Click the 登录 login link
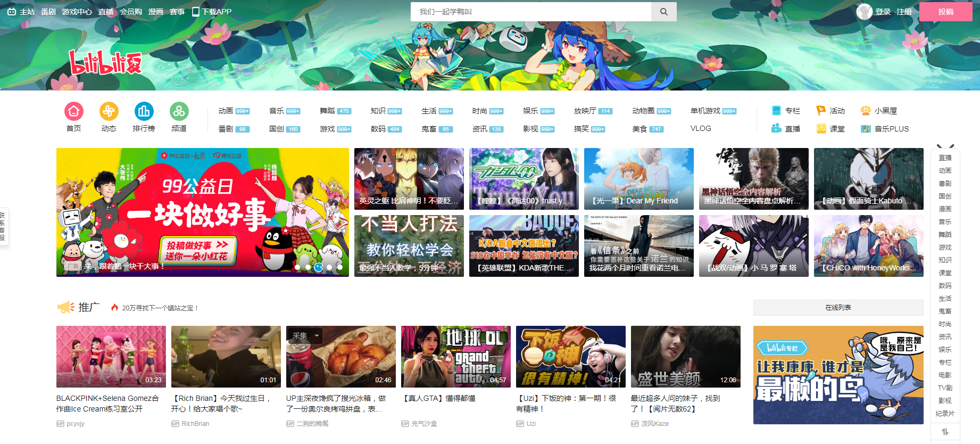The width and height of the screenshot is (980, 444). 883,11
